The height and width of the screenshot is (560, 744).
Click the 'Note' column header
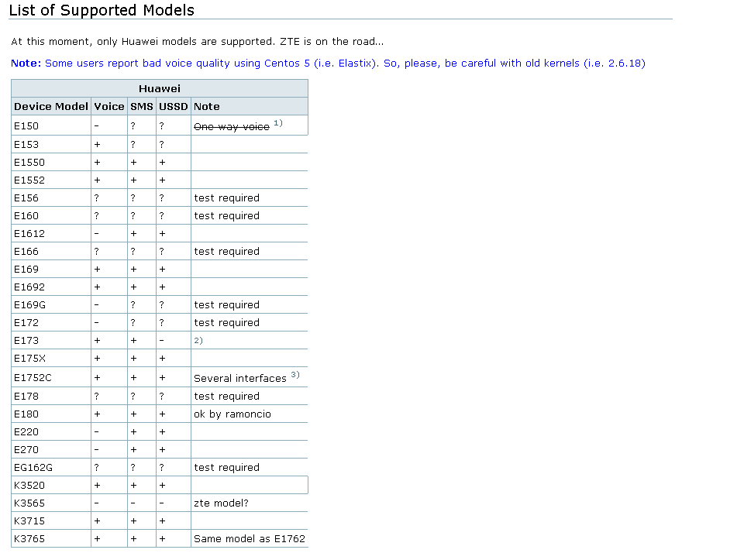pos(250,106)
